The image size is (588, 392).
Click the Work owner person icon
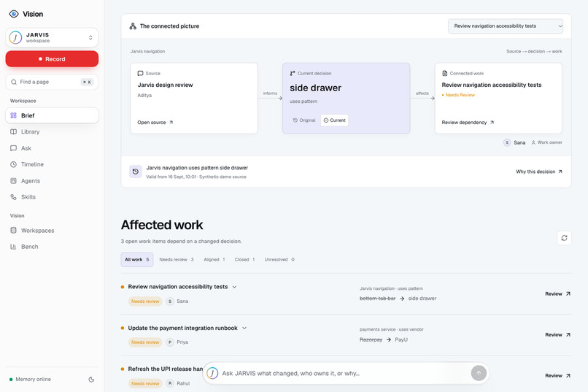533,142
